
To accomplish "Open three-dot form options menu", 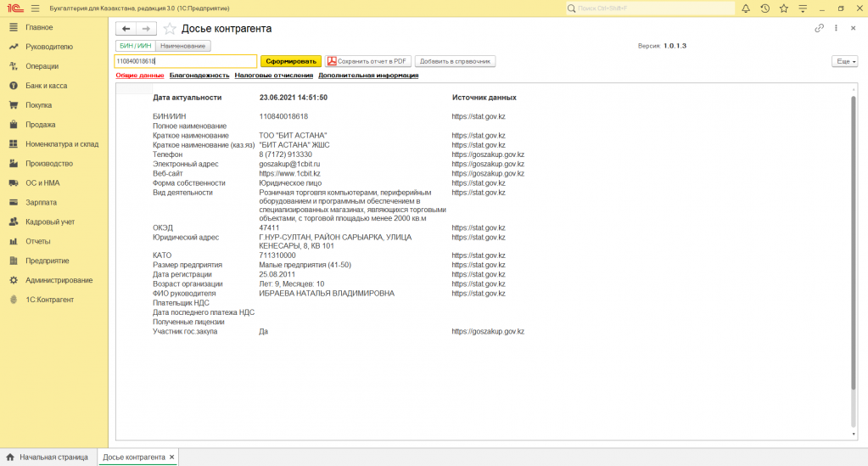I will (836, 28).
